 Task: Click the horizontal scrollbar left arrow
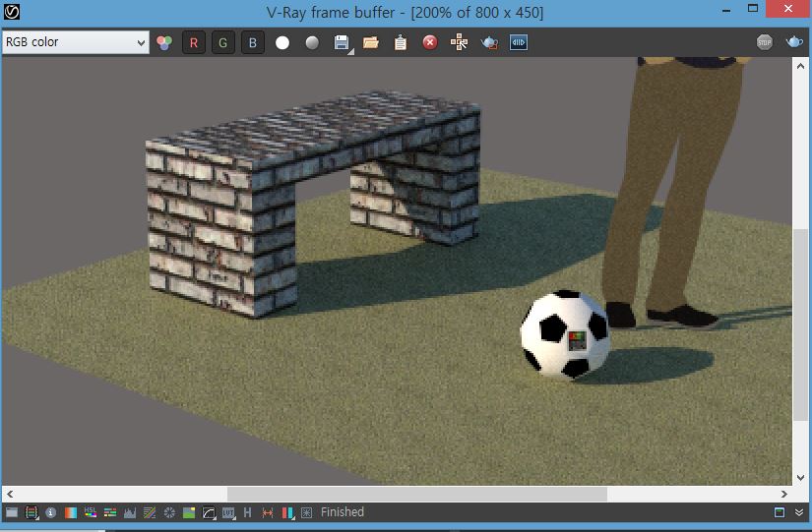10,495
